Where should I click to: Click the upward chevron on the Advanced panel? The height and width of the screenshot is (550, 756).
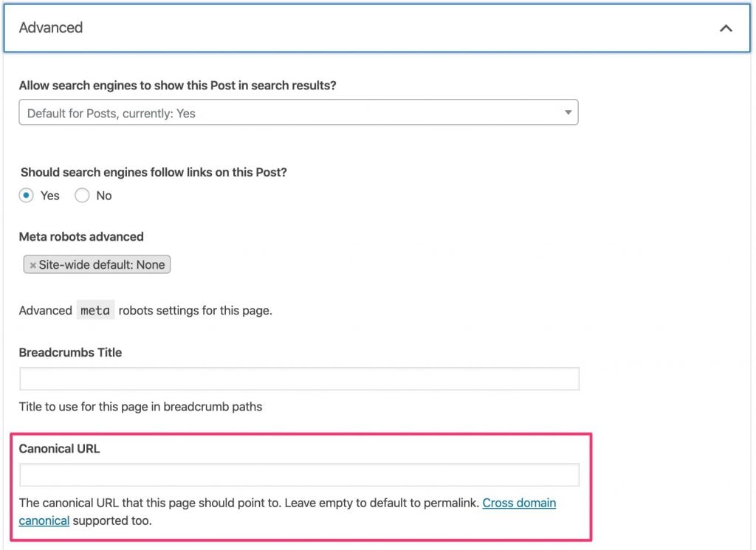pyautogui.click(x=726, y=27)
